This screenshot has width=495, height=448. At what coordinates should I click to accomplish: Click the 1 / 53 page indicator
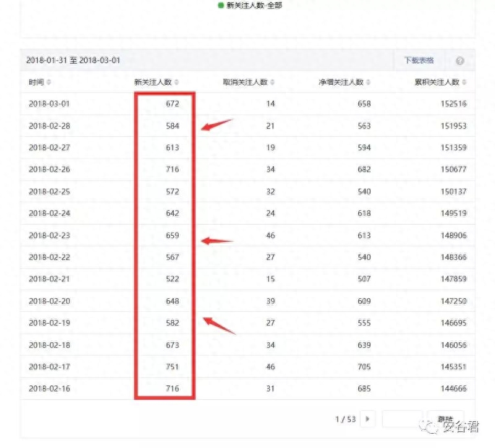pos(345,420)
